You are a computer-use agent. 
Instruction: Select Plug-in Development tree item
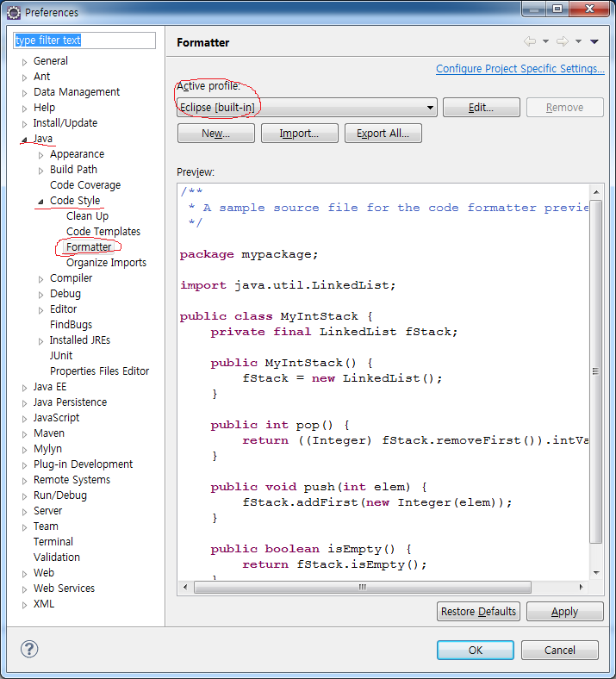click(83, 464)
